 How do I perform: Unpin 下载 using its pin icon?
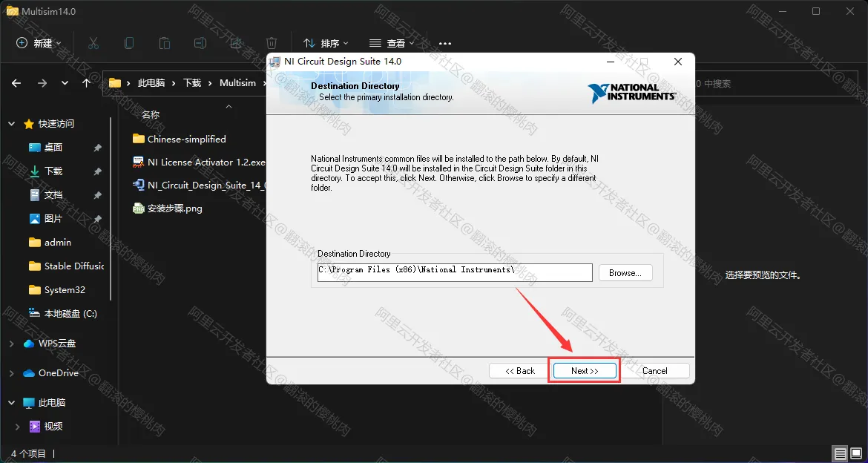tap(97, 171)
